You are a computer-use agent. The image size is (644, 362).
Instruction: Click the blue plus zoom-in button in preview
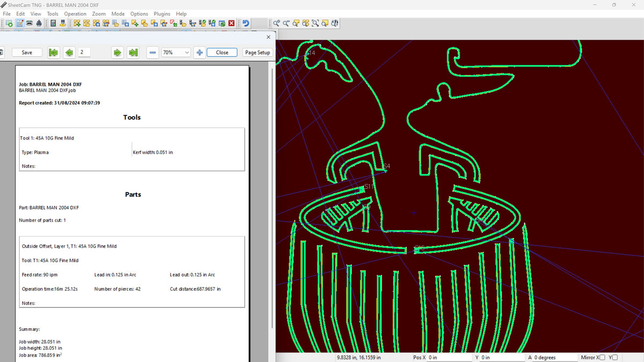(200, 52)
